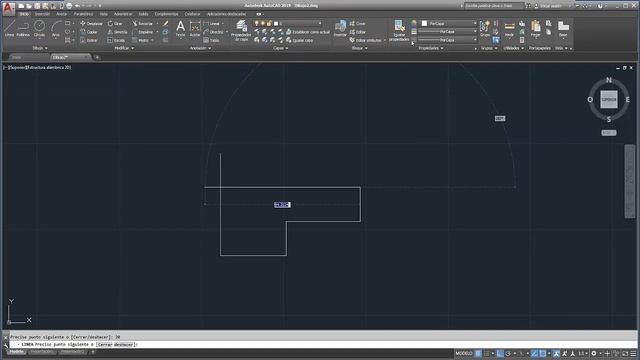Toggle MODELO space button in status bar
The image size is (640, 360).
pyautogui.click(x=464, y=353)
